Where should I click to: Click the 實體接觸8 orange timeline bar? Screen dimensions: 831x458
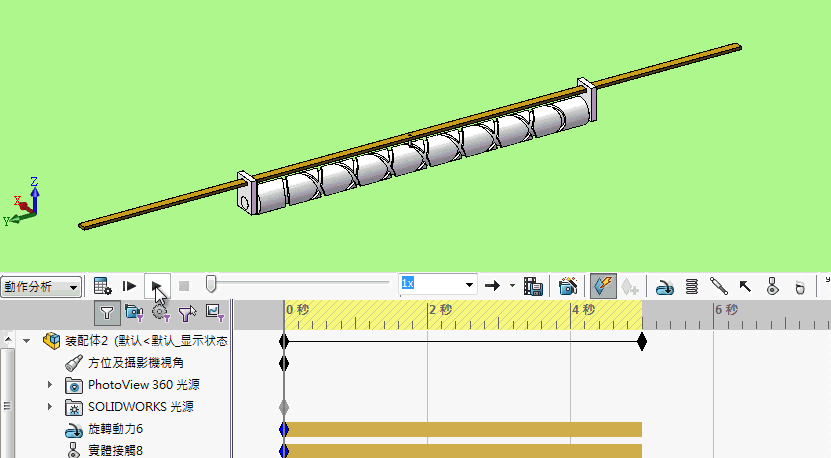(x=463, y=451)
